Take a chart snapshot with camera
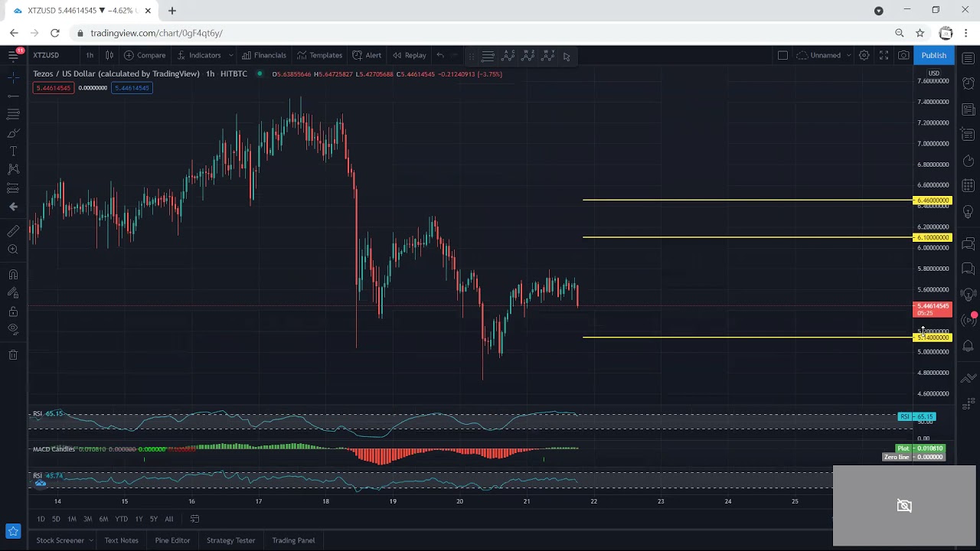Image resolution: width=980 pixels, height=551 pixels. pos(903,55)
